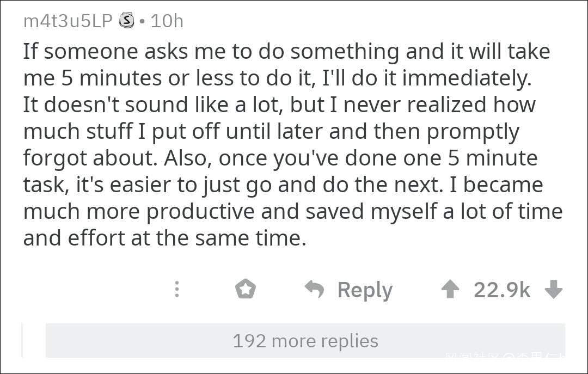The width and height of the screenshot is (588, 374).
Task: Give an award using the badge icon
Action: pos(246,289)
